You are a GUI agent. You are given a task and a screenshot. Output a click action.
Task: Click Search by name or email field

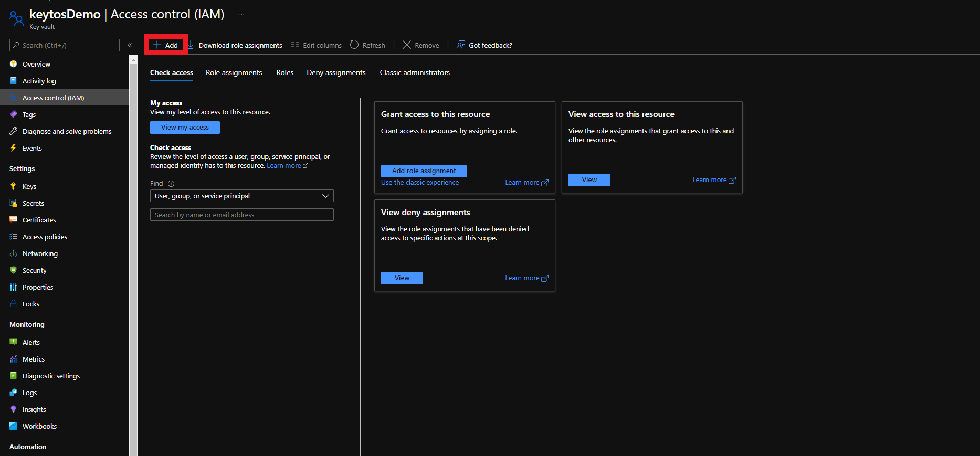pos(241,215)
